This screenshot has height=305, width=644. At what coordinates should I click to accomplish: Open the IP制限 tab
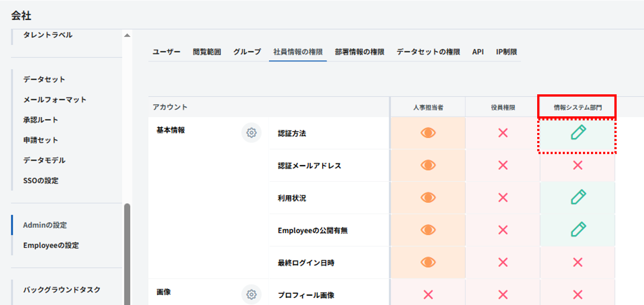coord(506,52)
